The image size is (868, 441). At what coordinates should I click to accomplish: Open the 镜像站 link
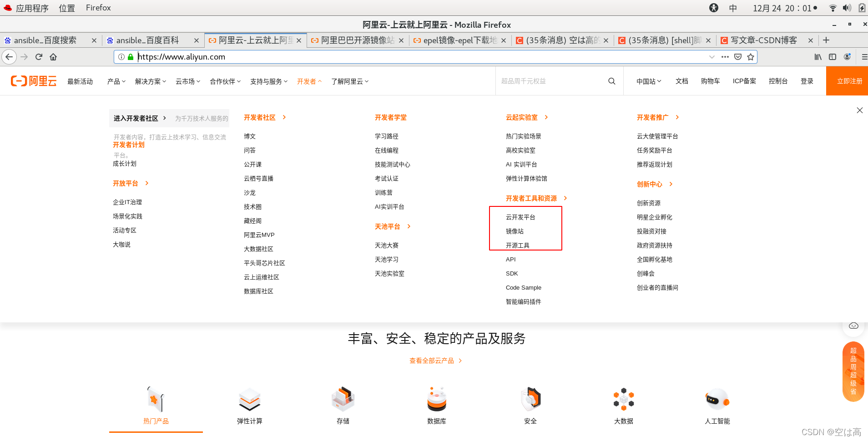(x=515, y=231)
